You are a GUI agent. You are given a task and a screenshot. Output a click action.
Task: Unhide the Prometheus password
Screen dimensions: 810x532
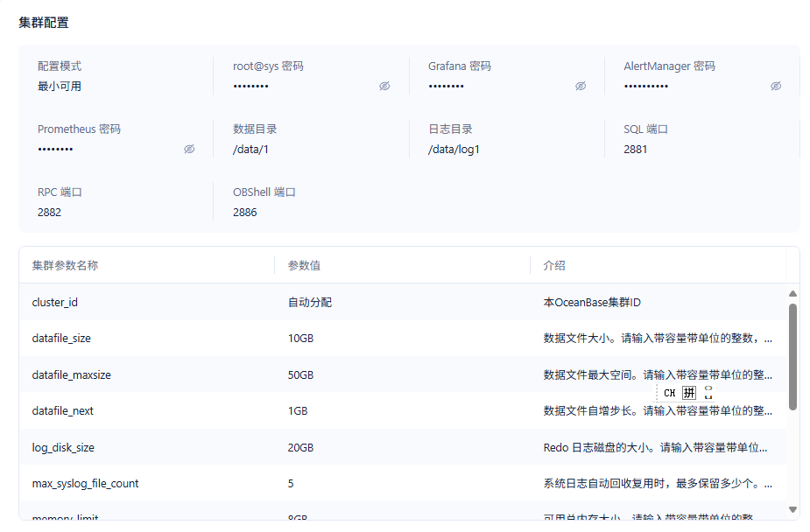point(189,149)
